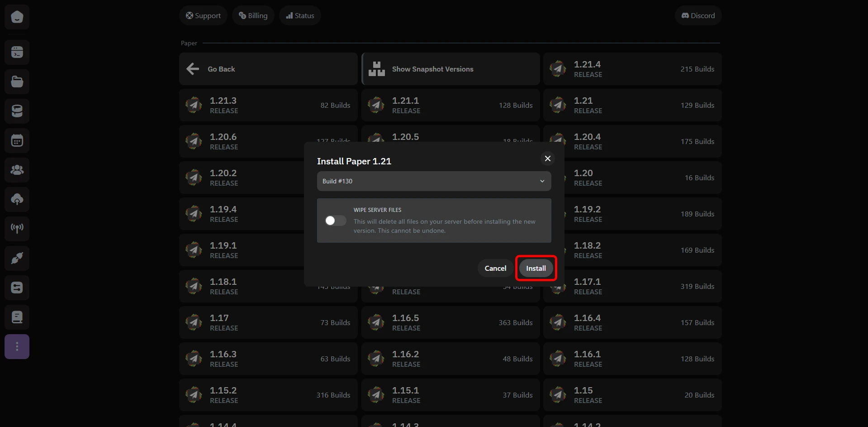Click the Show Snapshot Versions boxes icon
The width and height of the screenshot is (868, 427).
pyautogui.click(x=376, y=69)
